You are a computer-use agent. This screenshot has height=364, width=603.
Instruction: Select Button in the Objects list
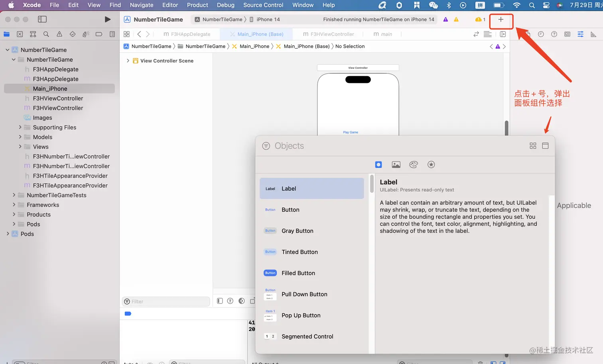point(312,210)
